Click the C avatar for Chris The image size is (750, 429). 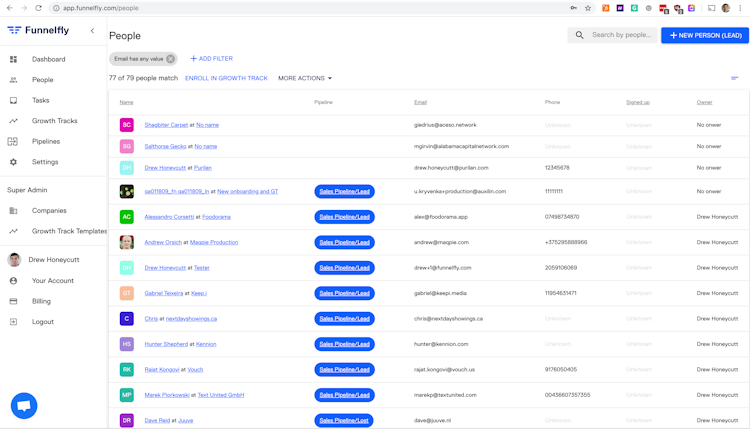pyautogui.click(x=127, y=319)
